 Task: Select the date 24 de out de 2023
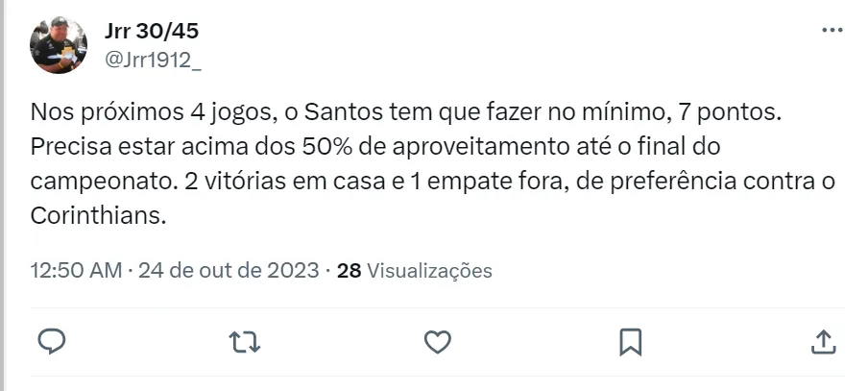228,271
